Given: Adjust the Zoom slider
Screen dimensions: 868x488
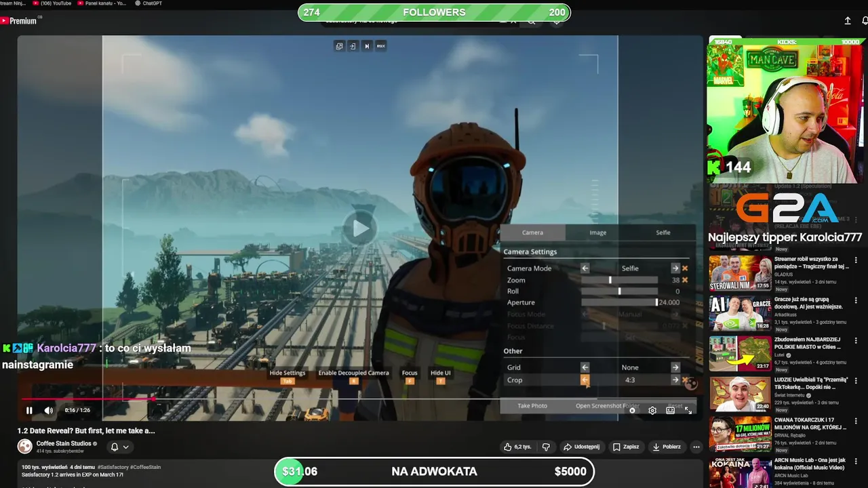Looking at the screenshot, I should point(619,280).
